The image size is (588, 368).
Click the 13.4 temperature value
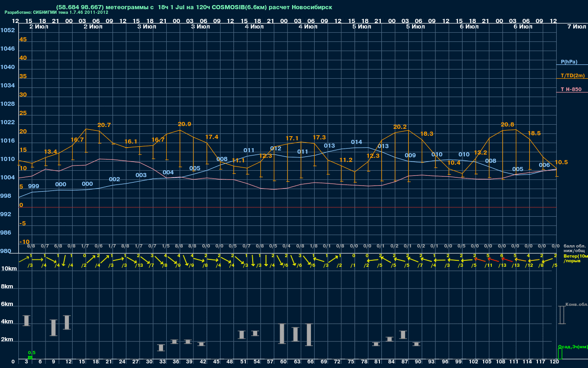(51, 152)
